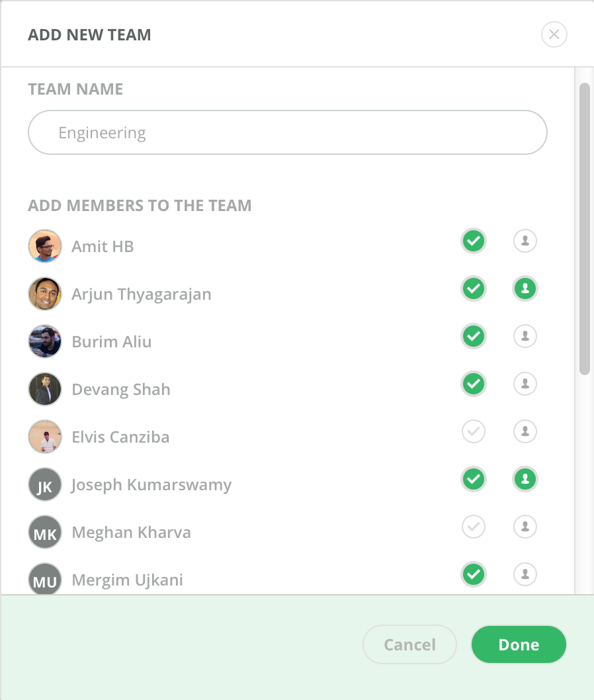Click Amit HB's profile picture
The height and width of the screenshot is (700, 594).
pyautogui.click(x=44, y=245)
